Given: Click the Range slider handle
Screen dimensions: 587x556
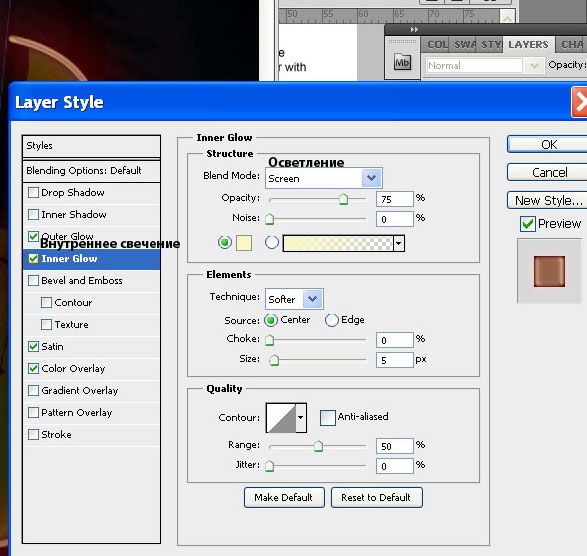Looking at the screenshot, I should [x=318, y=446].
